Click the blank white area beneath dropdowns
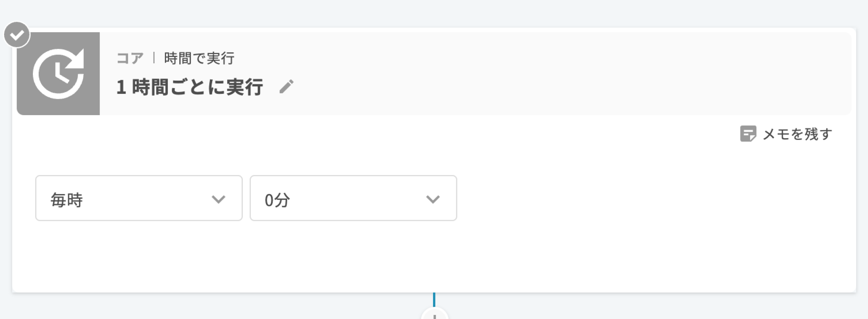 407,257
